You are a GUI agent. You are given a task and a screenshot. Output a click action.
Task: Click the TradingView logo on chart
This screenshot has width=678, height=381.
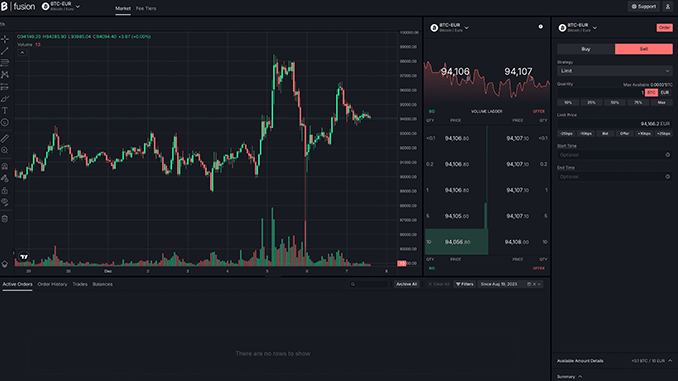pos(24,256)
